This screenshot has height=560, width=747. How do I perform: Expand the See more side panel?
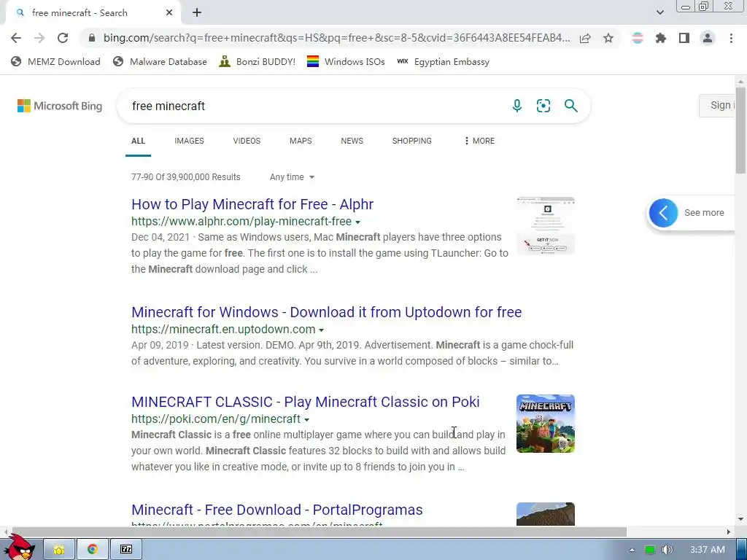pos(691,213)
